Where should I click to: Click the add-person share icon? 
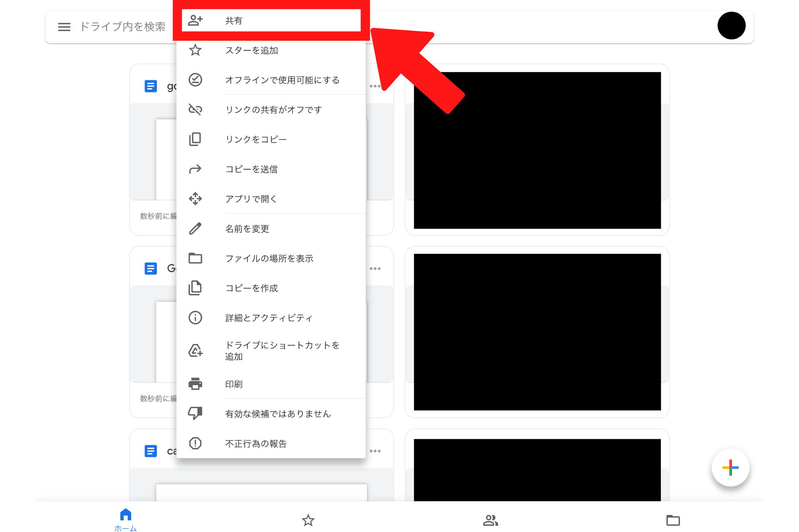pos(195,20)
